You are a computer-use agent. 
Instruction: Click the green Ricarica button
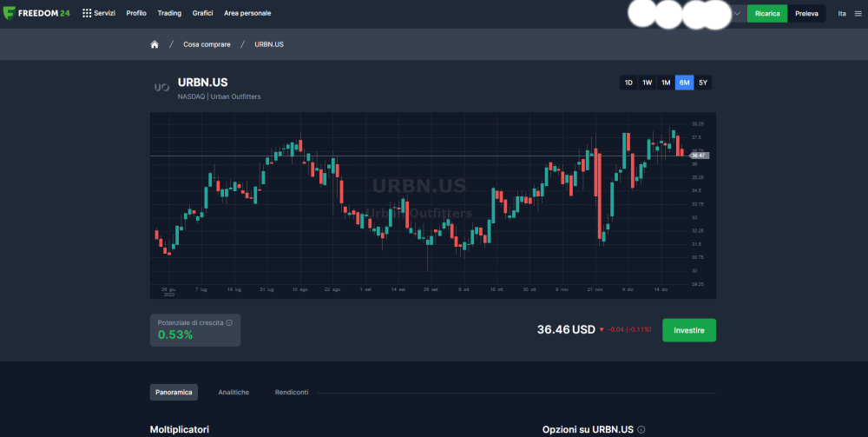[767, 13]
